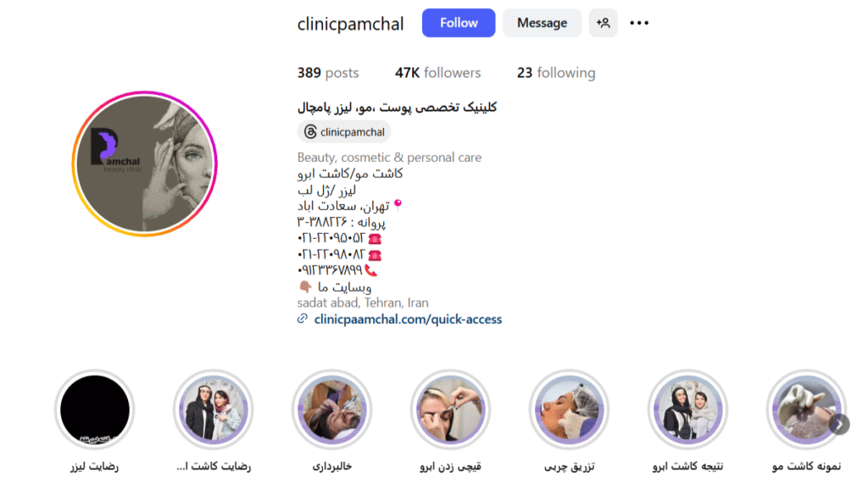Click the next arrow on highlights carousel
This screenshot has height=495, width=868.
pyautogui.click(x=839, y=425)
